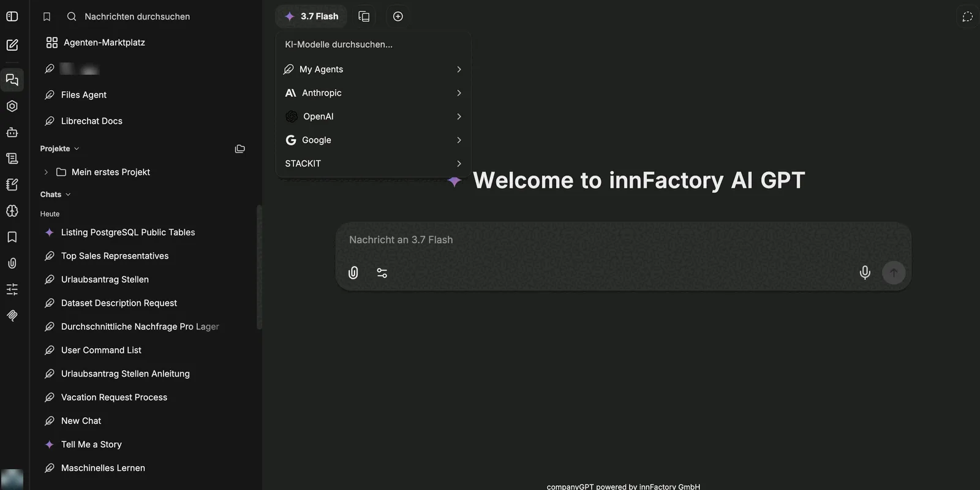Start a new chat with plus circle icon
Image resolution: width=980 pixels, height=490 pixels.
click(398, 17)
